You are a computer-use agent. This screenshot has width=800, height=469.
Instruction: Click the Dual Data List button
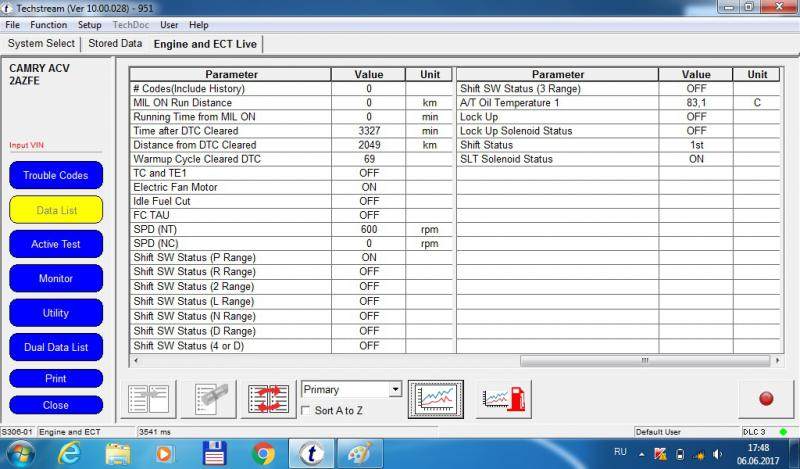[x=56, y=347]
